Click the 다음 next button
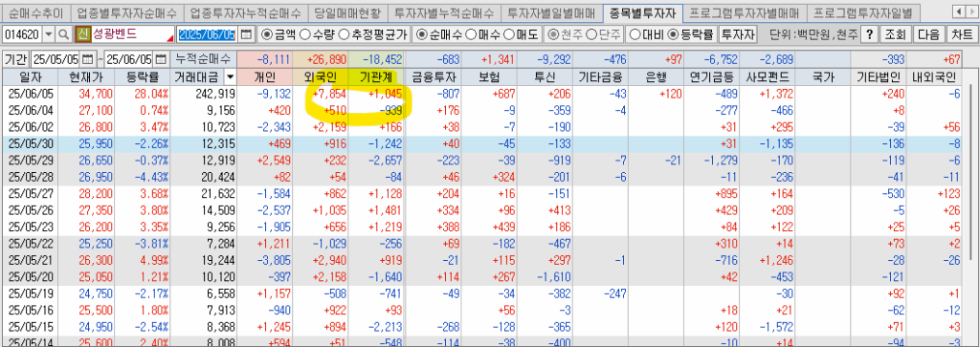 pos(928,34)
